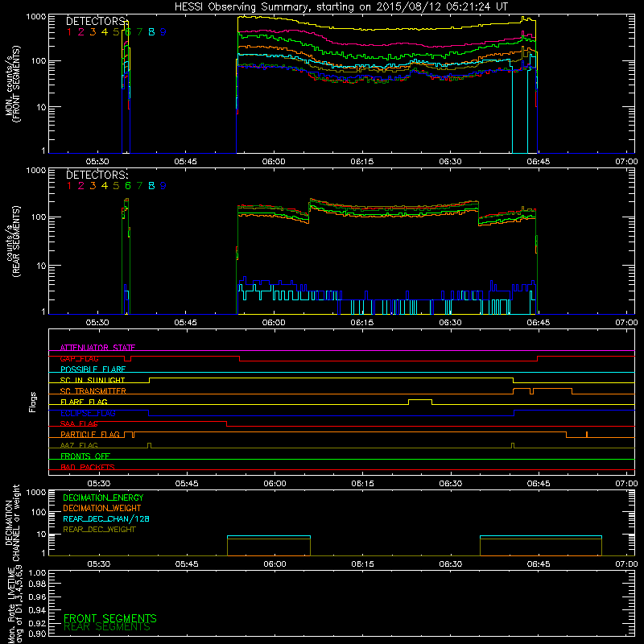Click magenta detector 2 in the rear segments legend
644x644 pixels.
tap(81, 186)
